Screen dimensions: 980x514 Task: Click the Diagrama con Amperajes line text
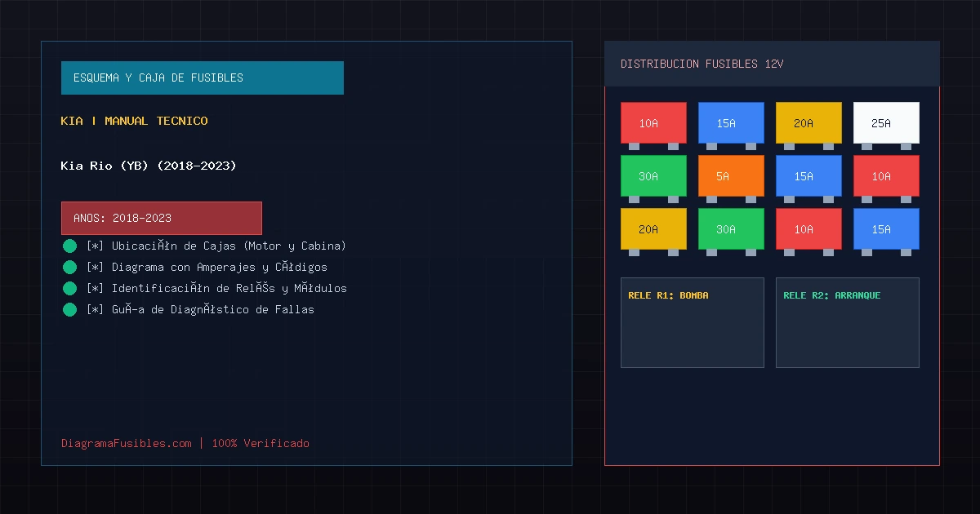(x=207, y=267)
